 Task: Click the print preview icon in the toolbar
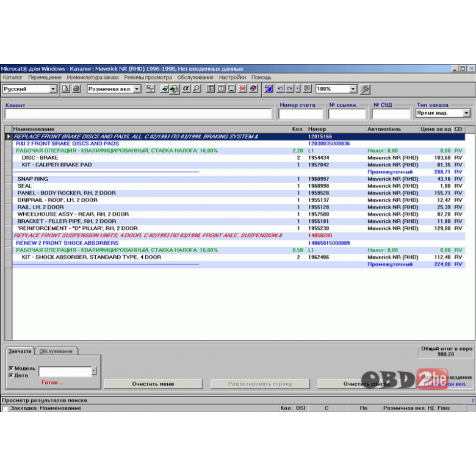(65, 88)
